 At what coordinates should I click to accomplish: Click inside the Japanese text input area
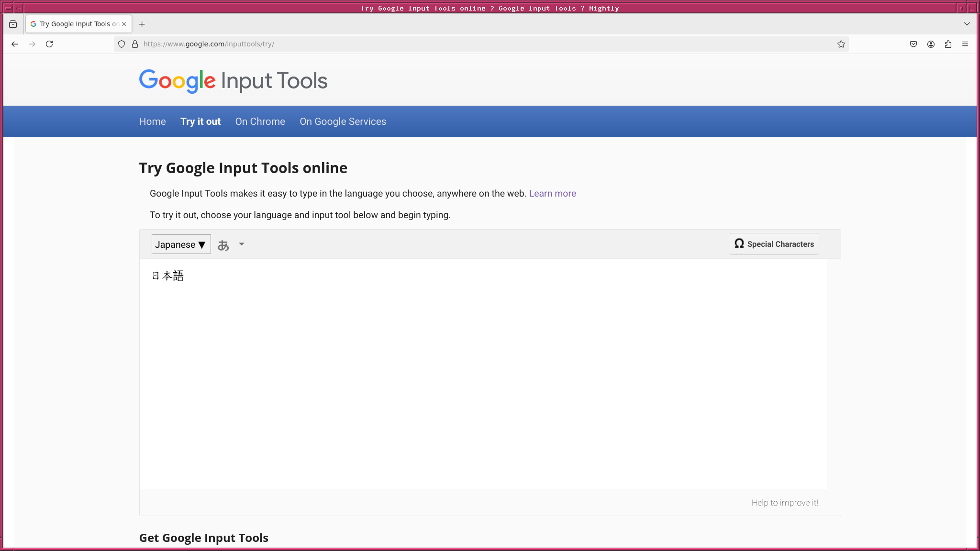tap(482, 373)
